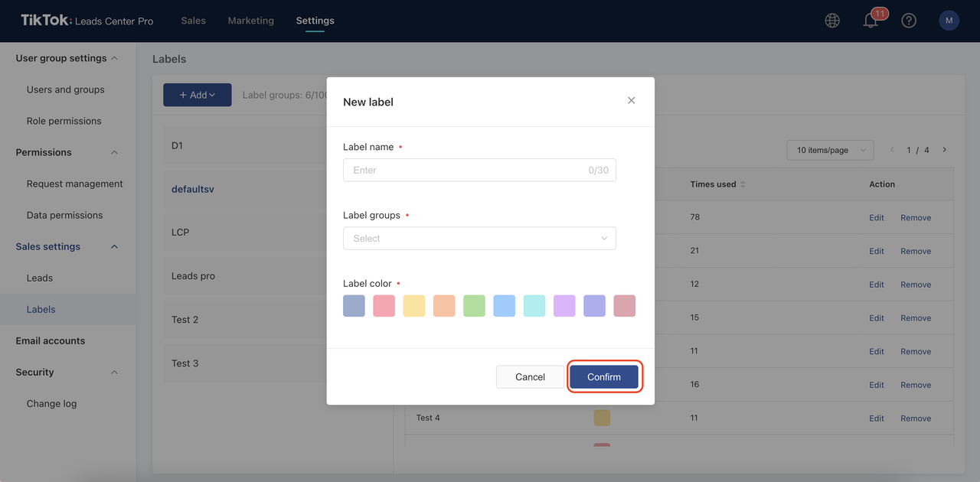Switch to the Sales tab
The width and height of the screenshot is (980, 482).
pyautogui.click(x=193, y=21)
